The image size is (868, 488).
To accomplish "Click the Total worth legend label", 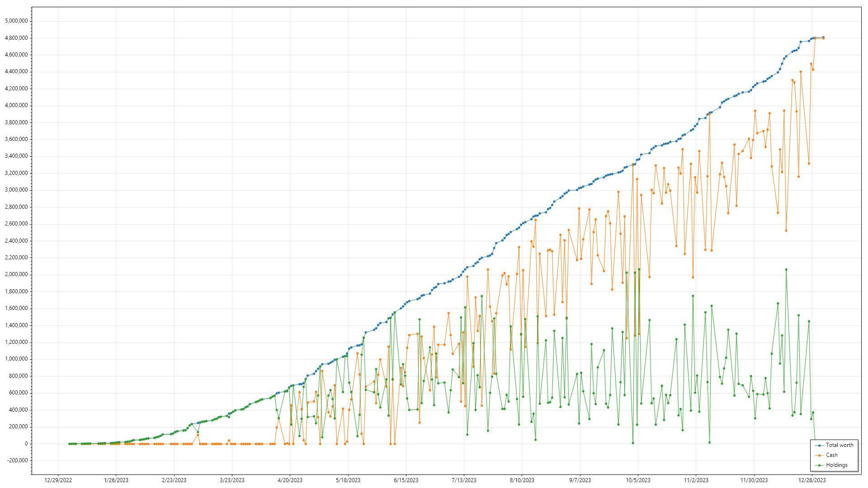I will click(840, 445).
